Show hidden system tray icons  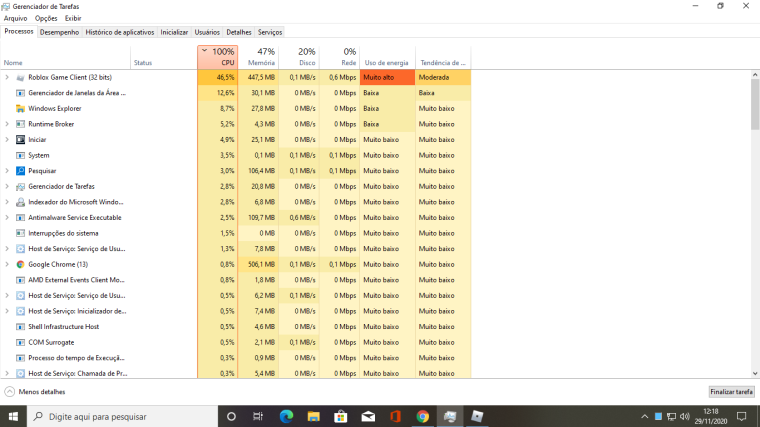pos(644,416)
